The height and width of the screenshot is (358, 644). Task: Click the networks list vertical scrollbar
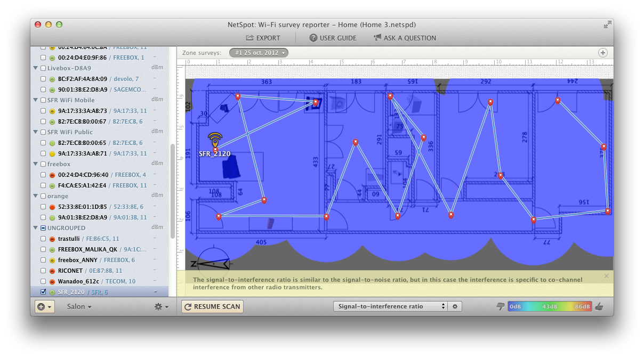tap(172, 191)
